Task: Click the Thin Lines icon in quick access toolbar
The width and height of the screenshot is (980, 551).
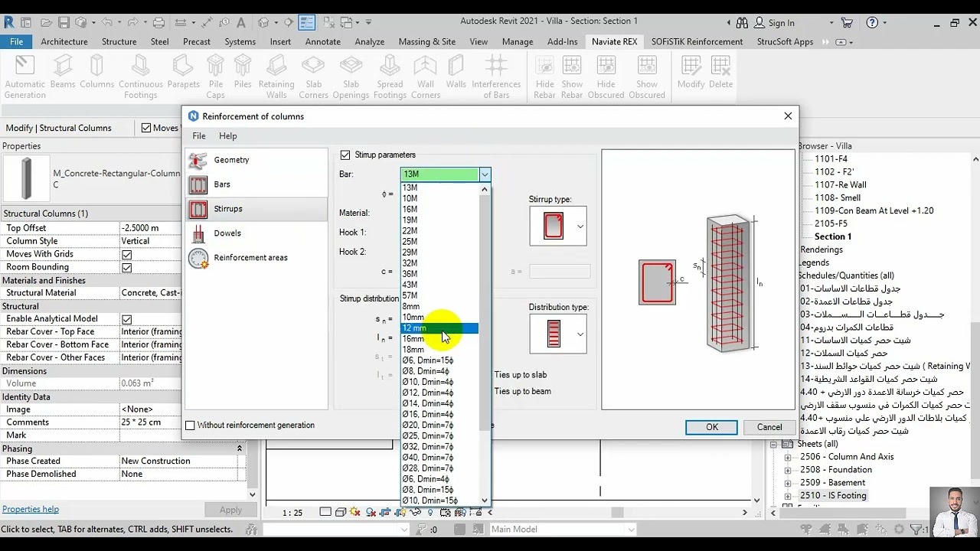Action: tap(307, 23)
